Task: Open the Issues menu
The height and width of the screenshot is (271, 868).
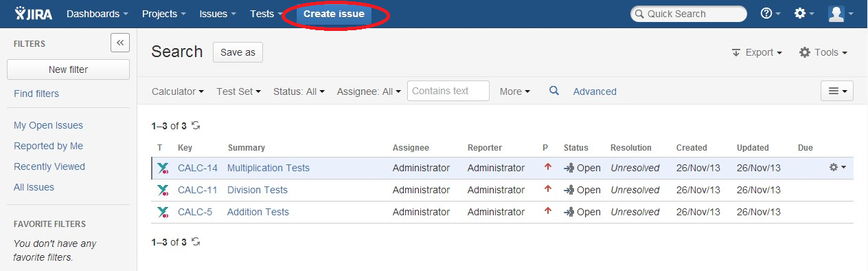Action: (218, 14)
